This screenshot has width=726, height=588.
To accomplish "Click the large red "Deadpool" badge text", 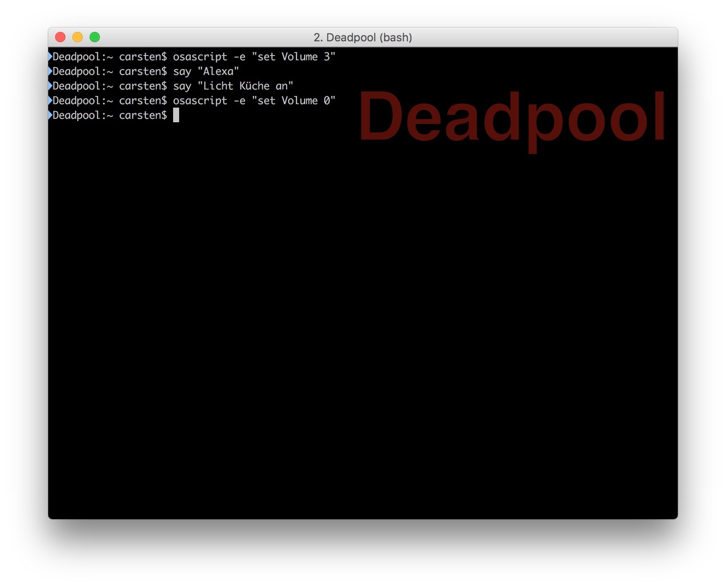I will 512,117.
